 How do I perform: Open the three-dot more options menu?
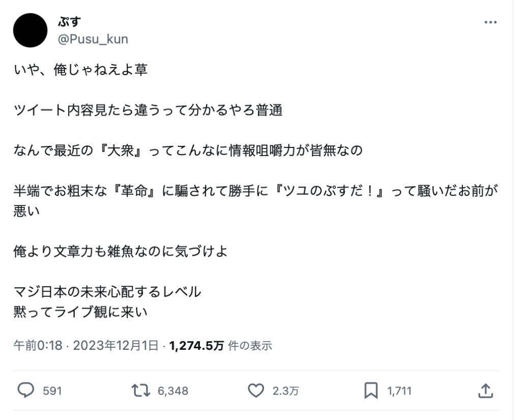[490, 23]
